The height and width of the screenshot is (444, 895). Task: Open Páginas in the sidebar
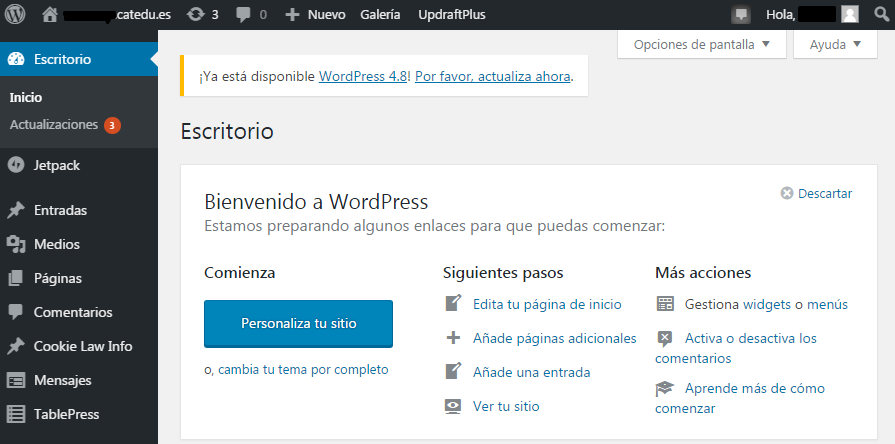[x=79, y=278]
